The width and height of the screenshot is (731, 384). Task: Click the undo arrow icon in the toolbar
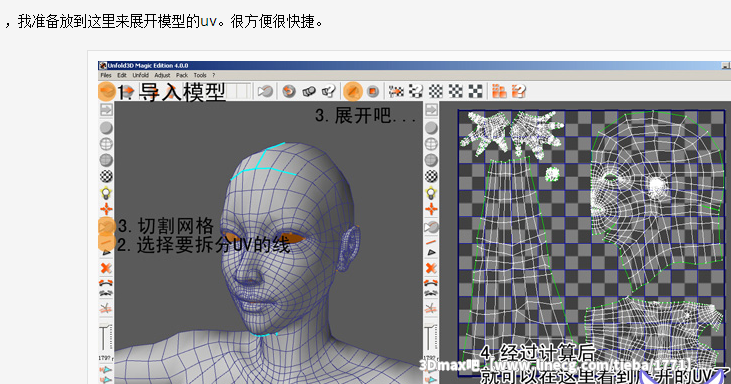point(289,91)
